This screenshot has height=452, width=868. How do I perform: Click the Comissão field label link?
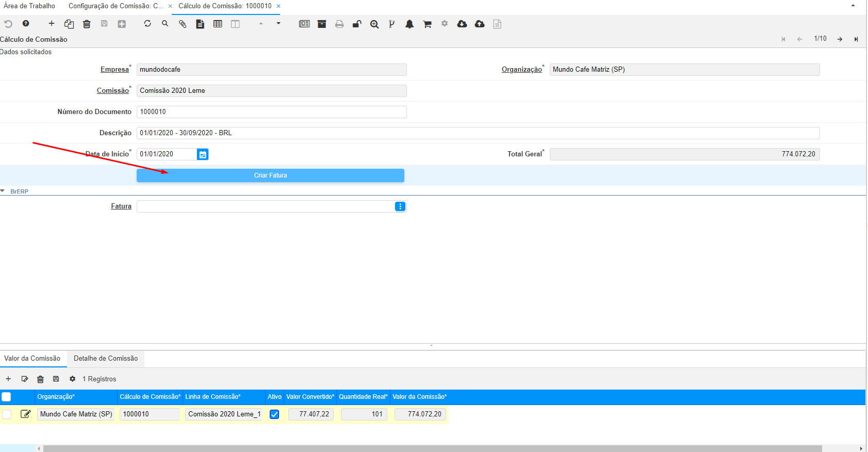click(112, 91)
